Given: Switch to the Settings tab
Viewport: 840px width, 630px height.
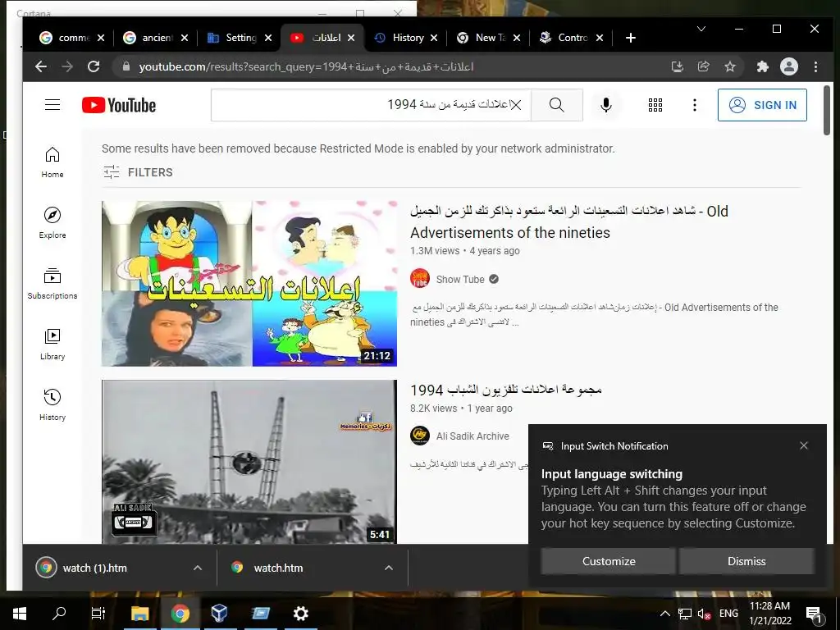Looking at the screenshot, I should click(x=240, y=38).
